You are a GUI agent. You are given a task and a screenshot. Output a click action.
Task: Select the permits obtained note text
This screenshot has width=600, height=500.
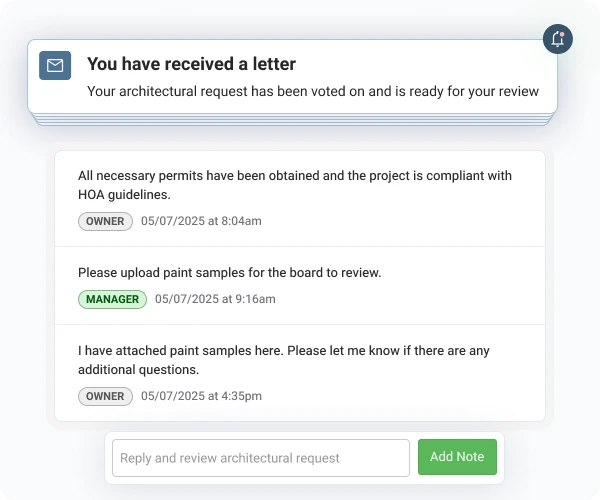(294, 176)
